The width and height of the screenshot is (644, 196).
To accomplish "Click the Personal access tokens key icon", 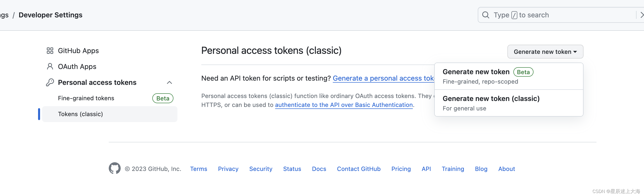I will (x=50, y=82).
